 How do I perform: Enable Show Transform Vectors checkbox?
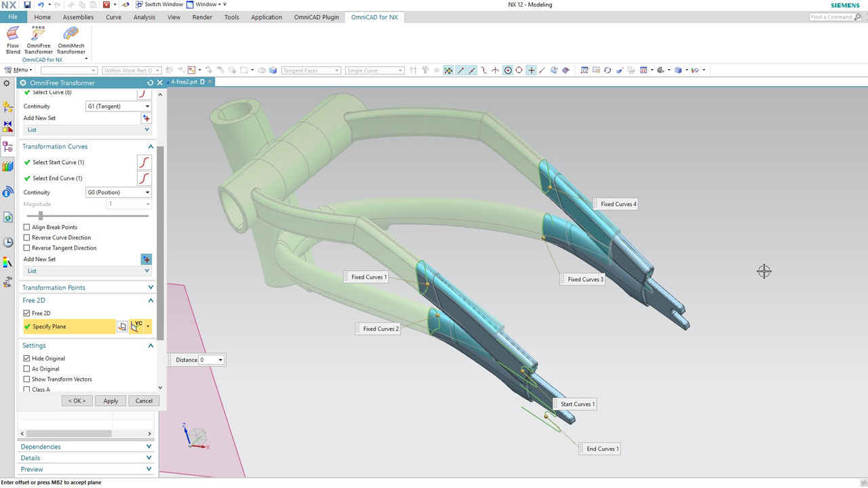pyautogui.click(x=27, y=380)
